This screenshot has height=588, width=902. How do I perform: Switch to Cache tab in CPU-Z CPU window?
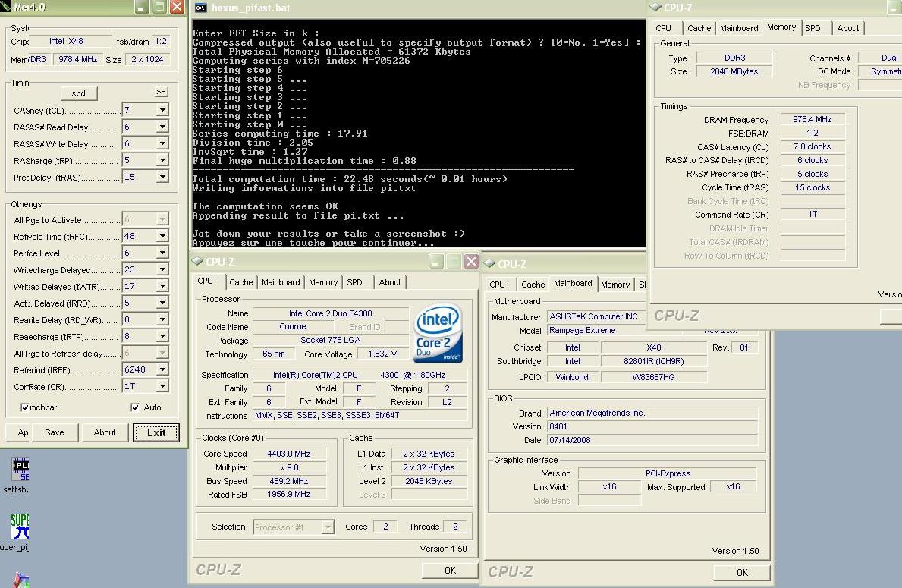(240, 282)
